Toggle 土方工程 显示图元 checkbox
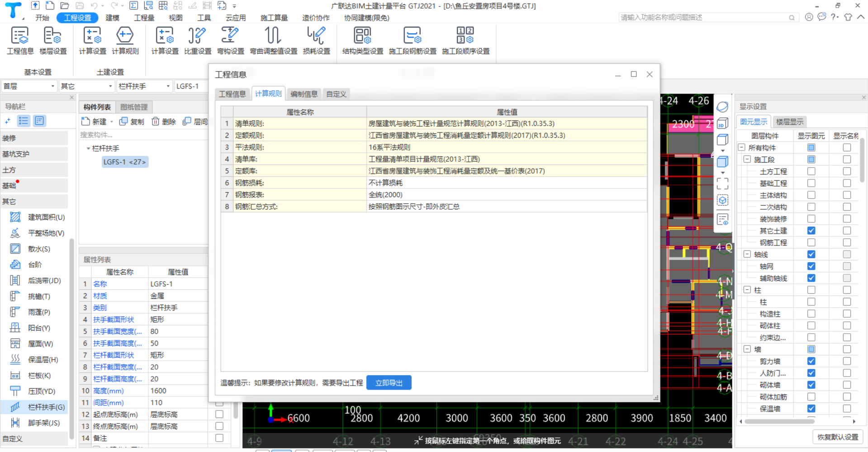 tap(811, 171)
